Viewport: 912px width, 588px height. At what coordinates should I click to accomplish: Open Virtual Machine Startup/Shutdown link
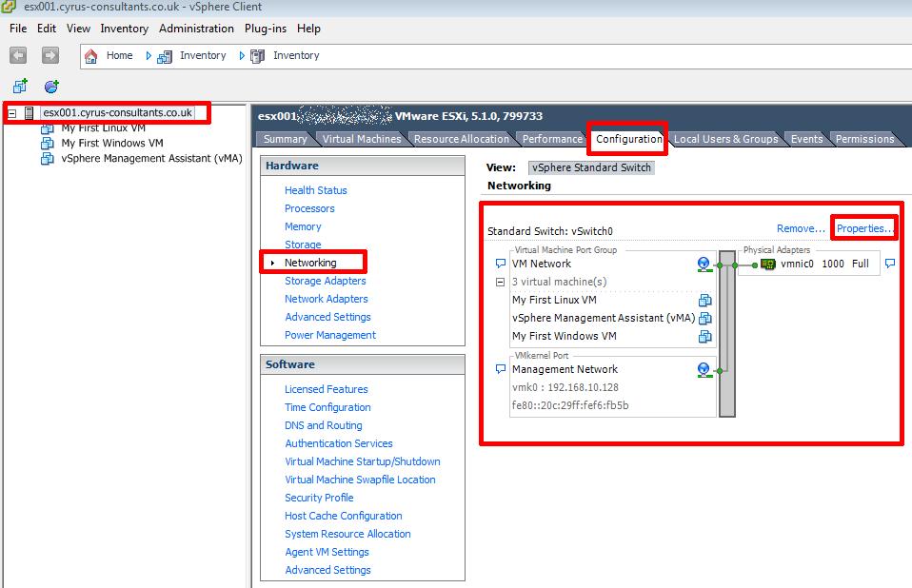click(363, 461)
